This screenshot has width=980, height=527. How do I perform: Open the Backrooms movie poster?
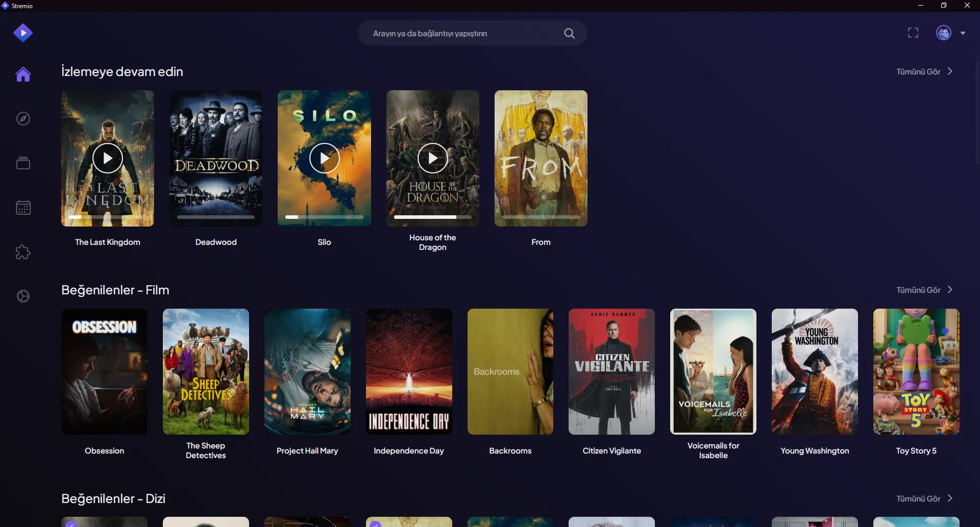(510, 372)
